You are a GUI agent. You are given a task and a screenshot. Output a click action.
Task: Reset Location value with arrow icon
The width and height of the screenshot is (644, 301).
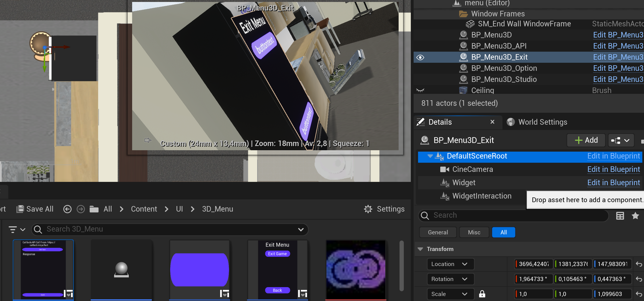639,264
